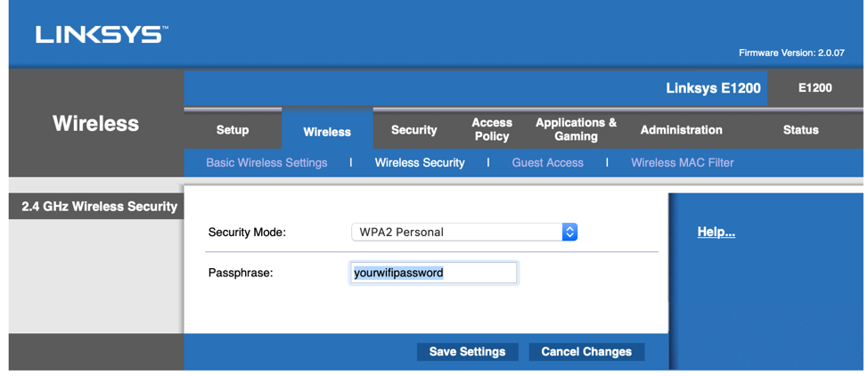Go to Wireless MAC Filter sub-tab
The height and width of the screenshot is (376, 868).
click(683, 163)
